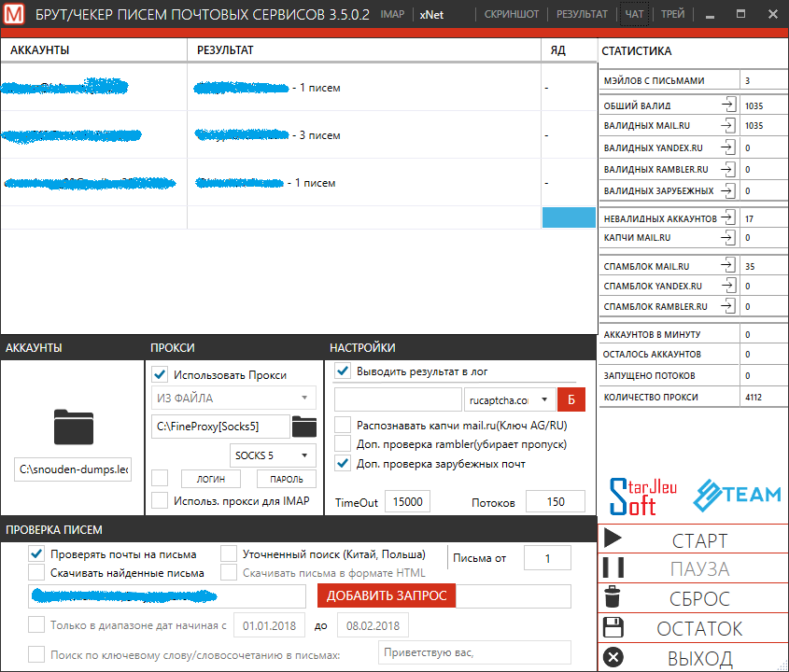Expand the ИЗ ФАЙЛА proxy source dropdown
The height and width of the screenshot is (672, 789).
(233, 399)
